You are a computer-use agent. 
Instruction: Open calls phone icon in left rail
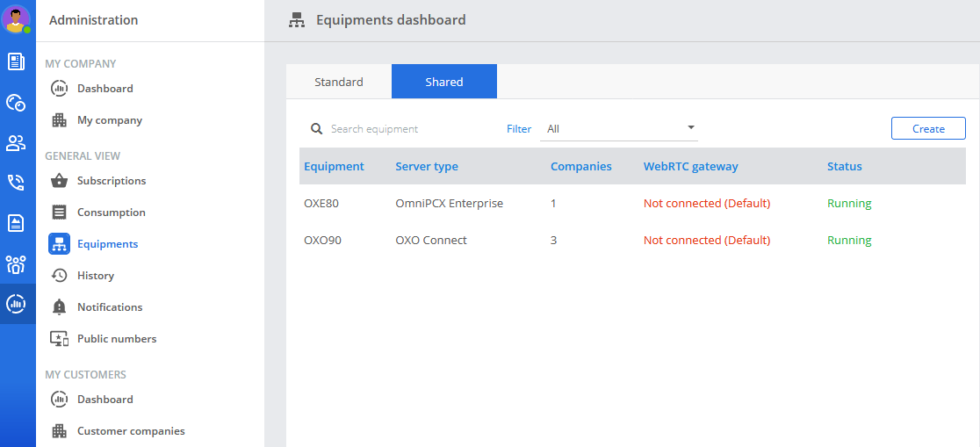pos(16,183)
